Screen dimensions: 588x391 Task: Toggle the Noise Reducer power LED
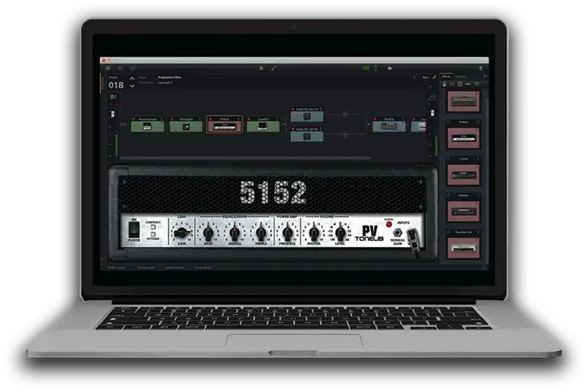click(x=133, y=119)
